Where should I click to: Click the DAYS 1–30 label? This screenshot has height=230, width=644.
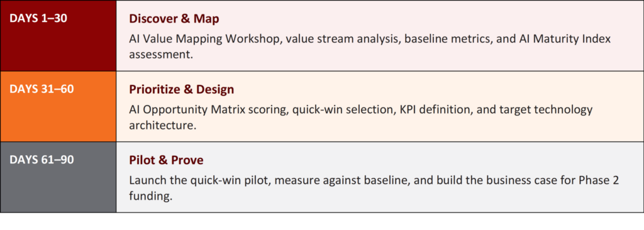click(38, 18)
